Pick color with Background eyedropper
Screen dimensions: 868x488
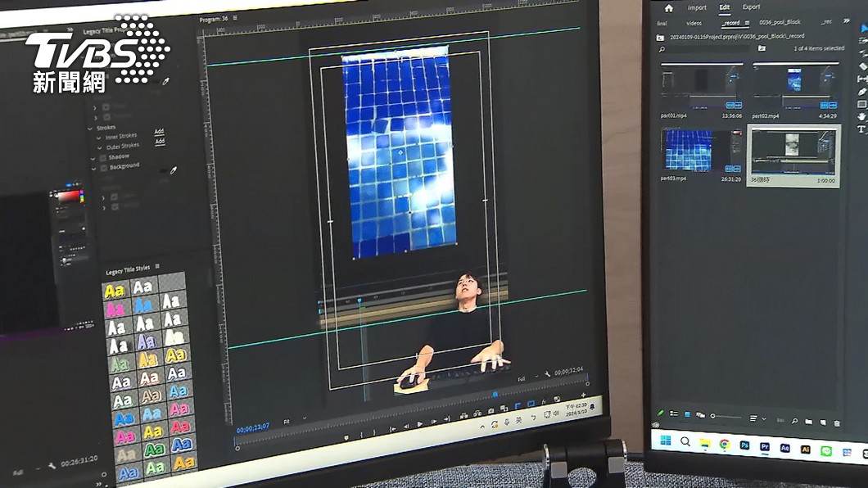click(174, 170)
